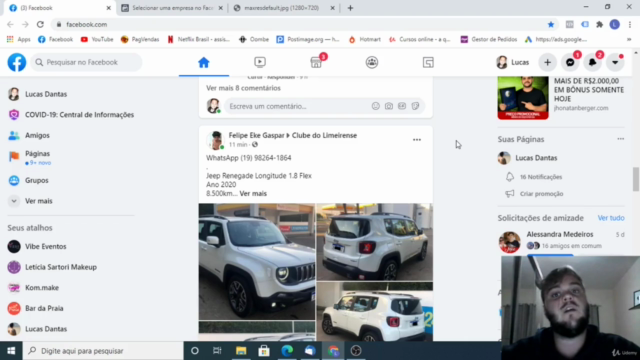Open the Messenger chat icon
The width and height of the screenshot is (640, 360).
pos(570,62)
